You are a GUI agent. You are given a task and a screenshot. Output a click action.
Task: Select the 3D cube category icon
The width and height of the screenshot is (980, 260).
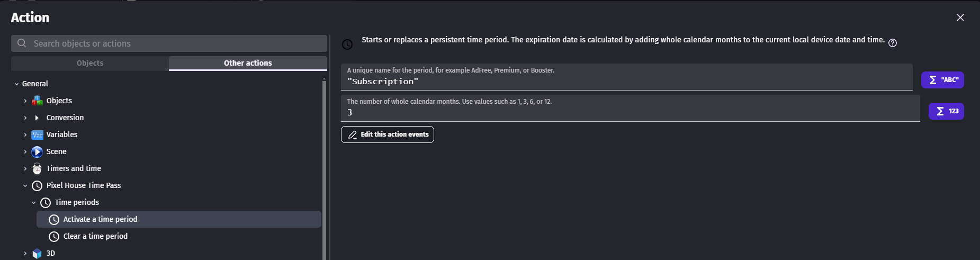[x=37, y=254]
